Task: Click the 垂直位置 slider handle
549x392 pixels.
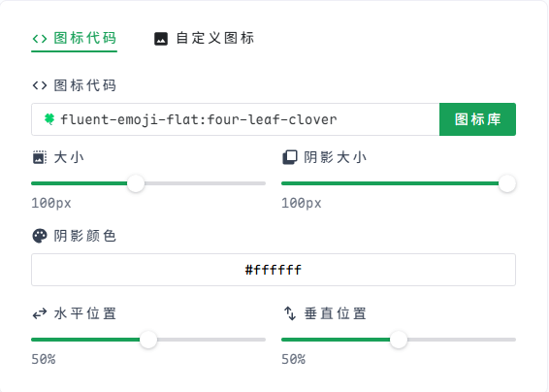Action: click(399, 340)
